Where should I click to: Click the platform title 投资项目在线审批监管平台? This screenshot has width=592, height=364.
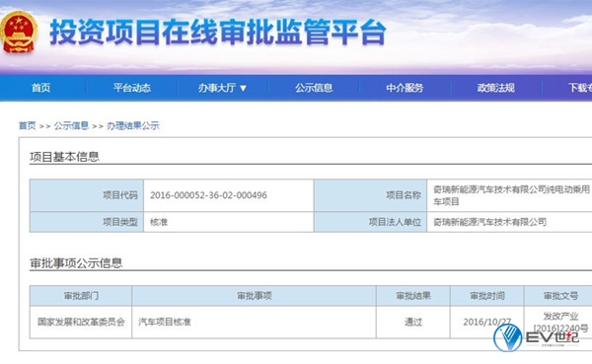point(218,33)
